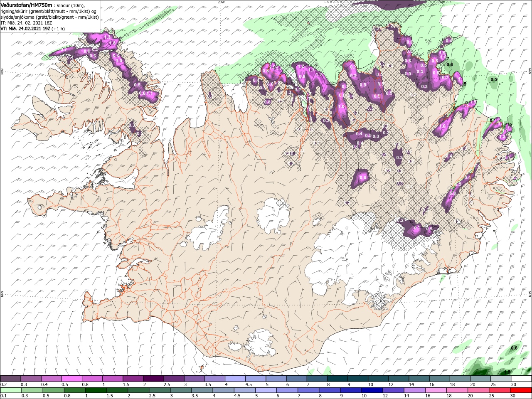
Task: Select the dark teal 8 snow swatch
Action: [337, 379]
